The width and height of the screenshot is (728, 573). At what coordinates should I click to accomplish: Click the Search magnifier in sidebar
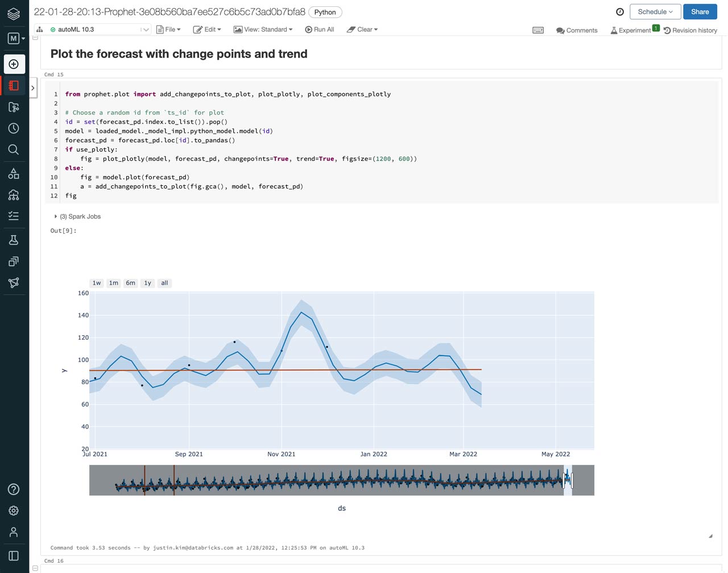[14, 150]
